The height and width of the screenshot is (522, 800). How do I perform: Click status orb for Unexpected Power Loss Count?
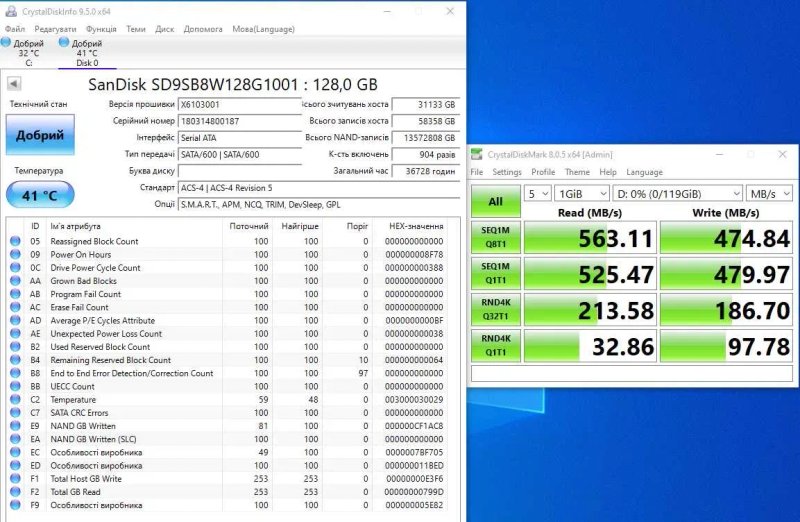pos(15,333)
